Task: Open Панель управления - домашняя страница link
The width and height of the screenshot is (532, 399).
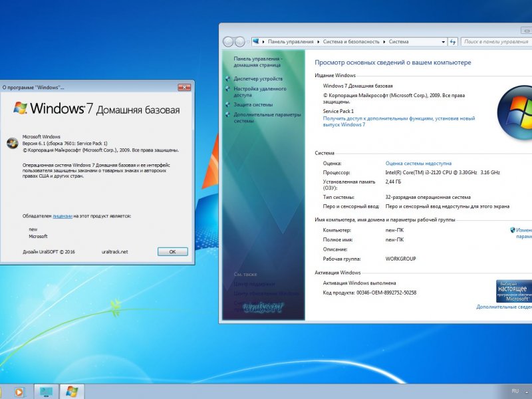Action: point(257,62)
